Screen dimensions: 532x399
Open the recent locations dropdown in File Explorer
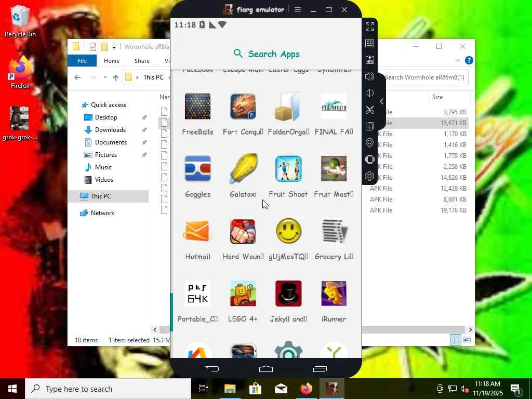coord(105,77)
